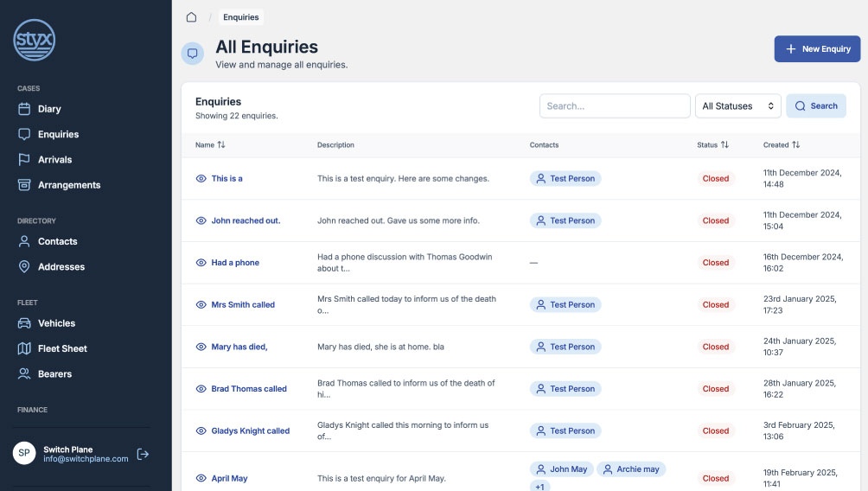Click eye icon beside April May enquiry

pos(201,478)
